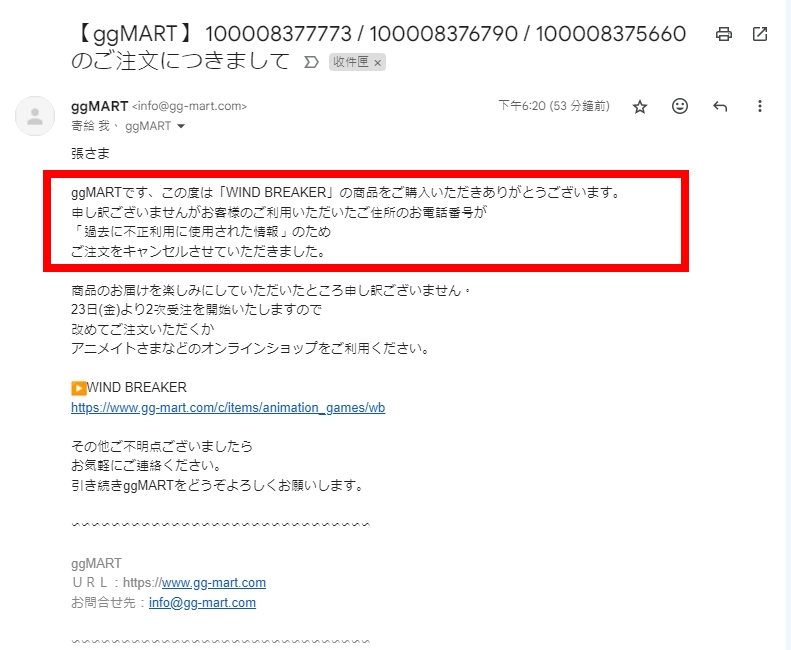Open email in new window icon
Viewport: 791px width, 650px height.
(760, 34)
